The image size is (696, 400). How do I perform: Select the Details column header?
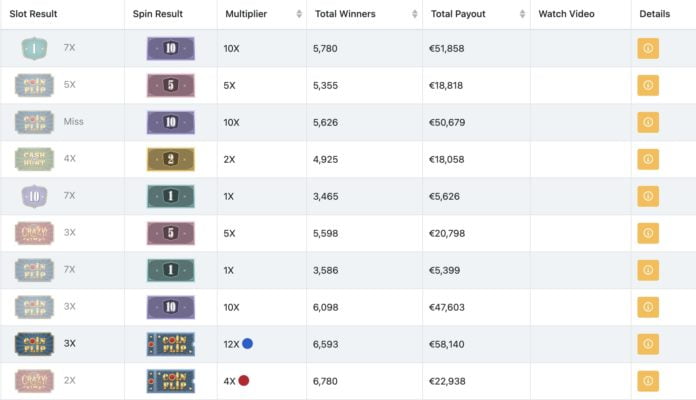tap(654, 15)
